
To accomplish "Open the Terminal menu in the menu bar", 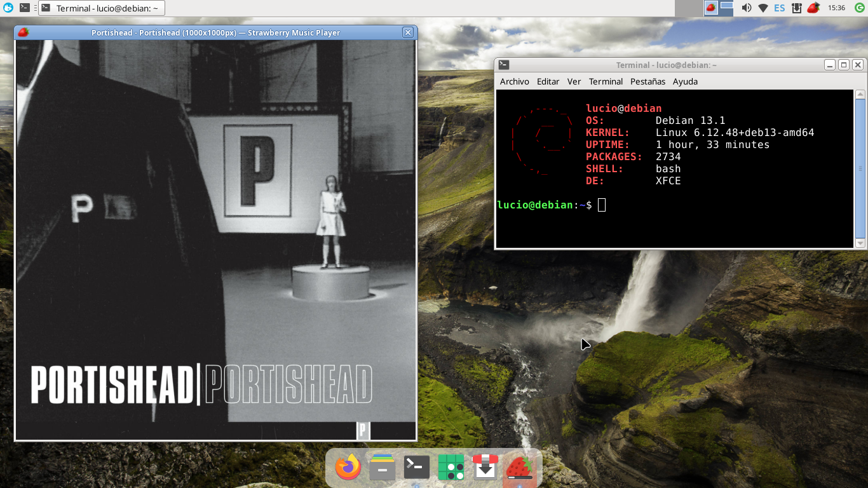I will pos(606,81).
